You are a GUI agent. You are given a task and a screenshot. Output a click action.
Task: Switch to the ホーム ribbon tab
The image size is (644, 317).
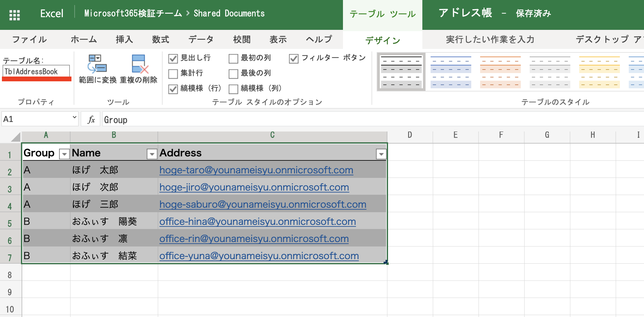click(x=84, y=39)
